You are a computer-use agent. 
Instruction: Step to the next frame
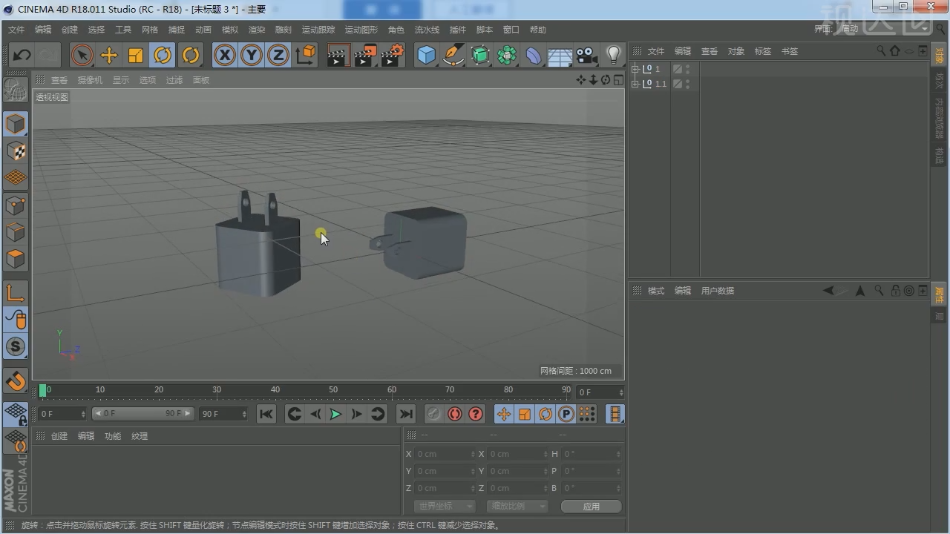pyautogui.click(x=356, y=414)
